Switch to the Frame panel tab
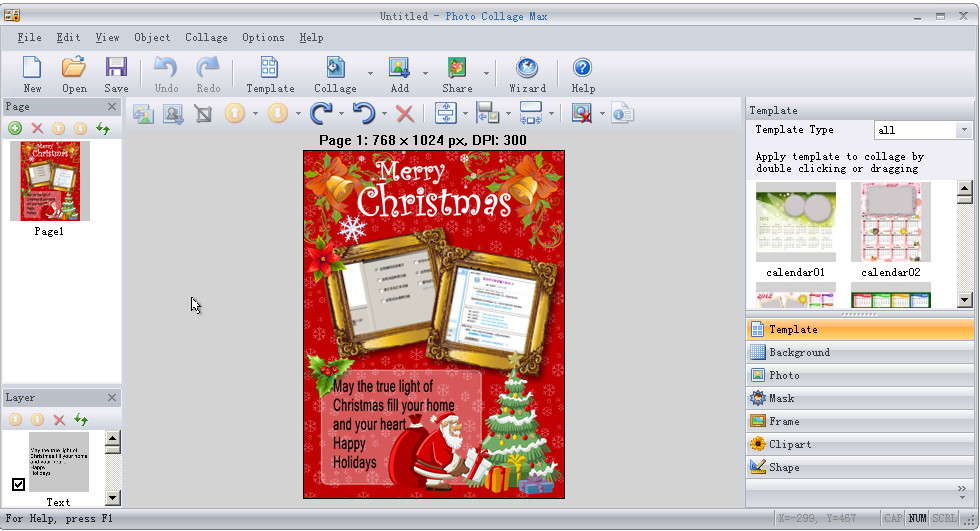The image size is (980, 531). (x=860, y=422)
